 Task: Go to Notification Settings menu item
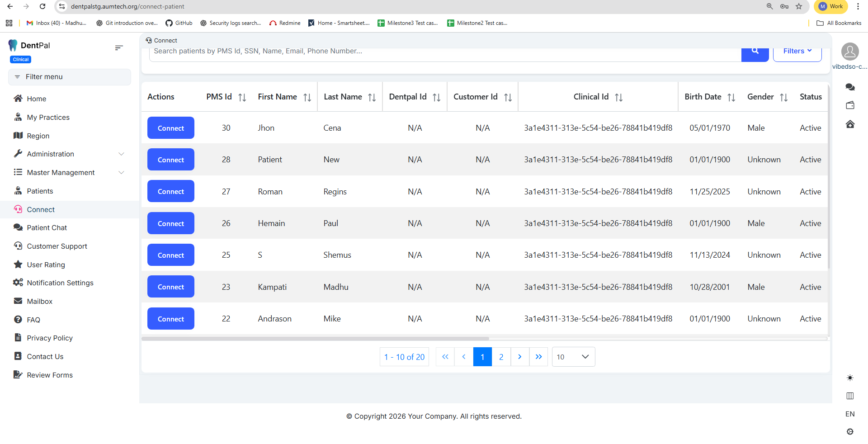coord(60,283)
